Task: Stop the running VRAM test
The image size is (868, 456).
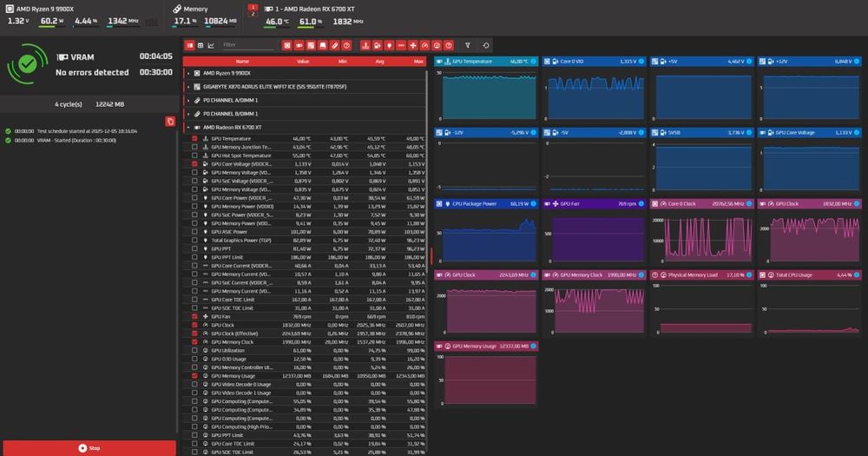Action: click(x=89, y=447)
